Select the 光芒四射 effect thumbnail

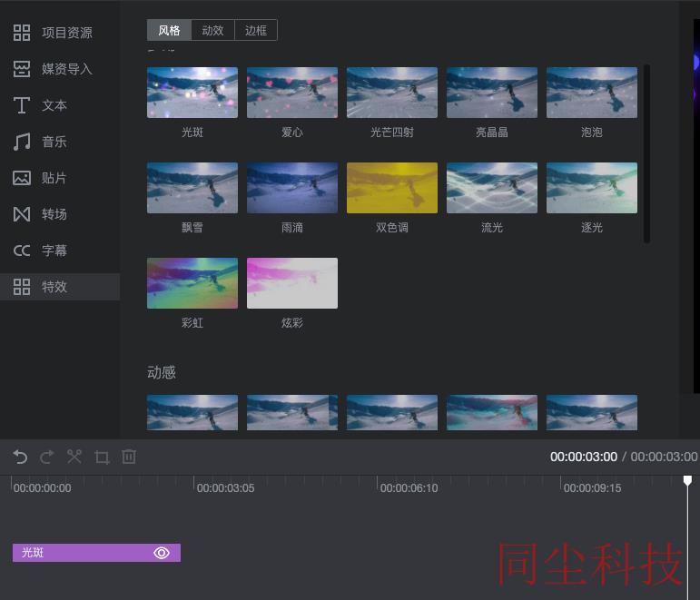(392, 93)
